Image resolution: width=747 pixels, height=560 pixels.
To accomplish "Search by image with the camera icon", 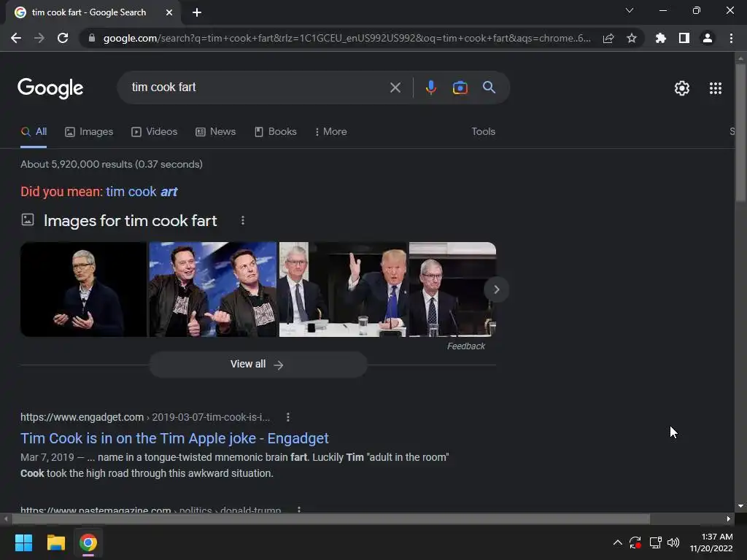I will pyautogui.click(x=460, y=87).
